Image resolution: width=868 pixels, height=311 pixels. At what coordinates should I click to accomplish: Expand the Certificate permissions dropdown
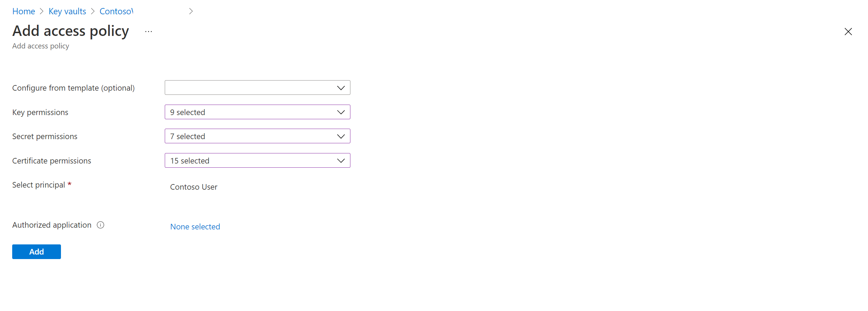[x=257, y=160]
